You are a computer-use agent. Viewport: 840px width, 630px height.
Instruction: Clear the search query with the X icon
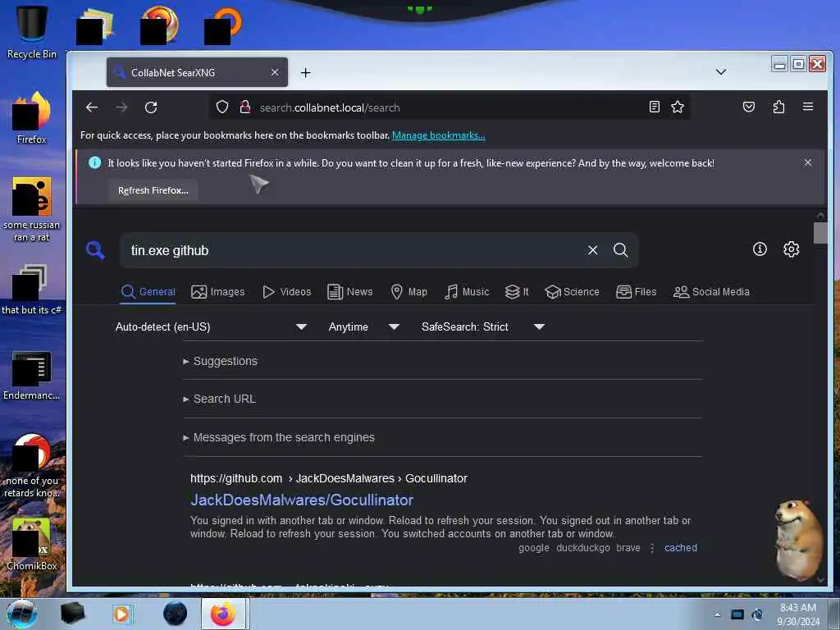pos(592,250)
